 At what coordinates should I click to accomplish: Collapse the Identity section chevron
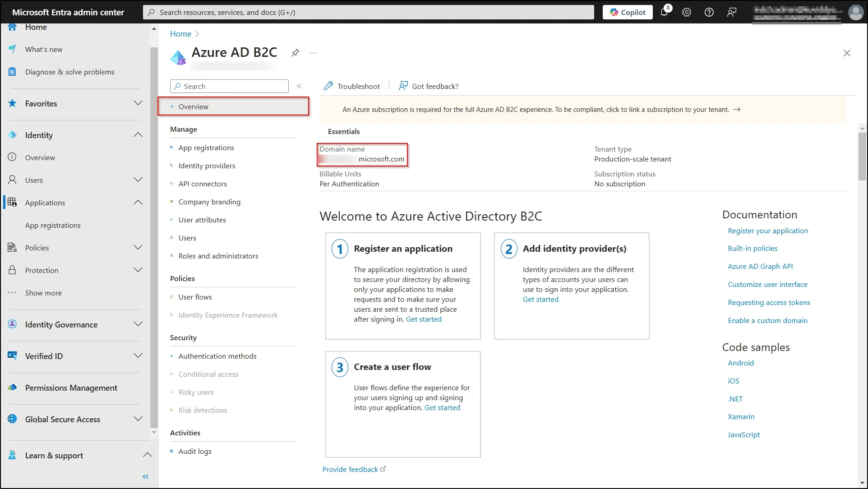pyautogui.click(x=138, y=134)
